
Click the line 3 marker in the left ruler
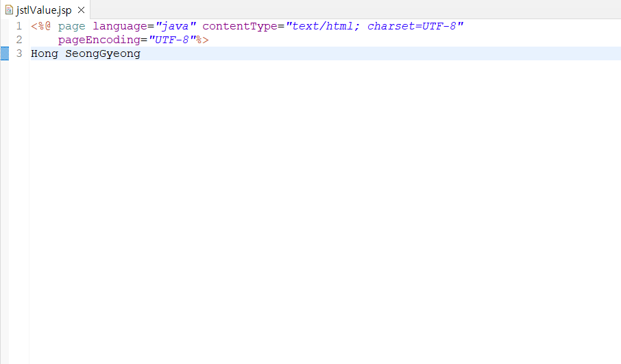[x=5, y=53]
